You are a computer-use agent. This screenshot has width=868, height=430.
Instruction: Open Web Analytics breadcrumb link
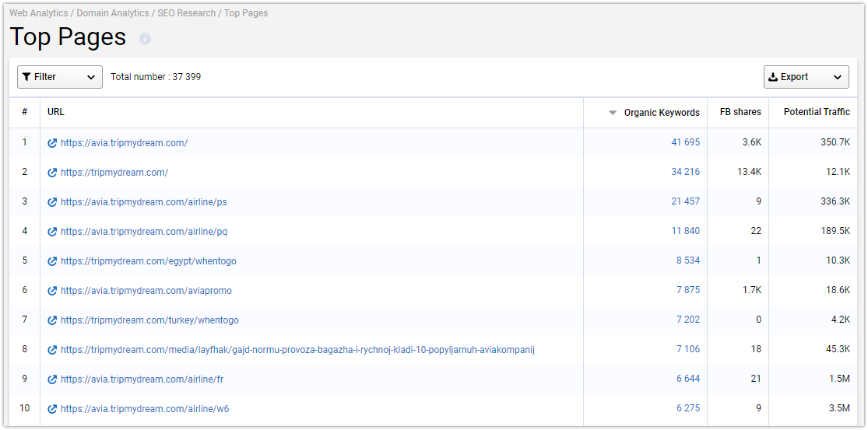tap(39, 12)
